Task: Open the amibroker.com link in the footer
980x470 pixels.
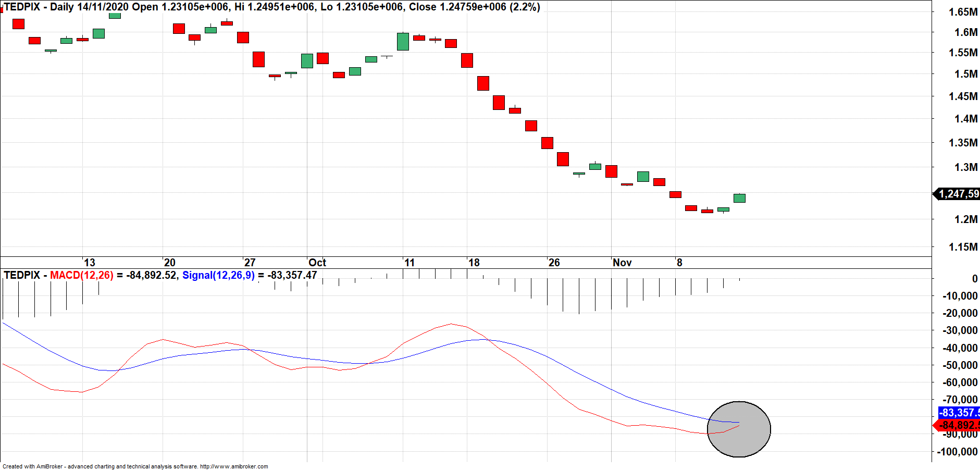Action: [x=234, y=466]
